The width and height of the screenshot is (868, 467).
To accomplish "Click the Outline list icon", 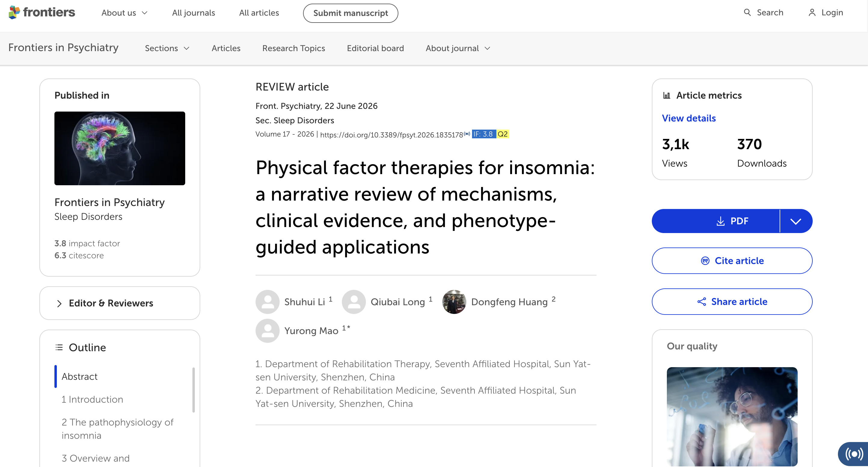I will pos(59,347).
